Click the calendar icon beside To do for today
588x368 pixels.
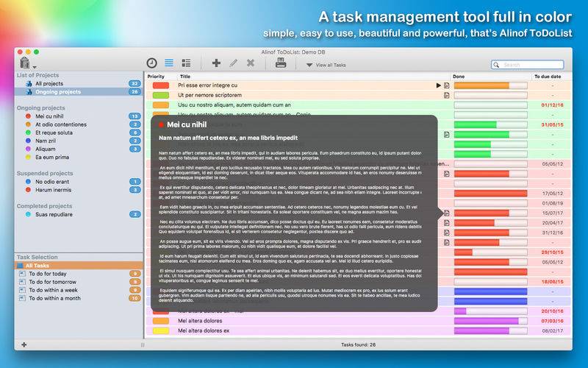[x=22, y=273]
